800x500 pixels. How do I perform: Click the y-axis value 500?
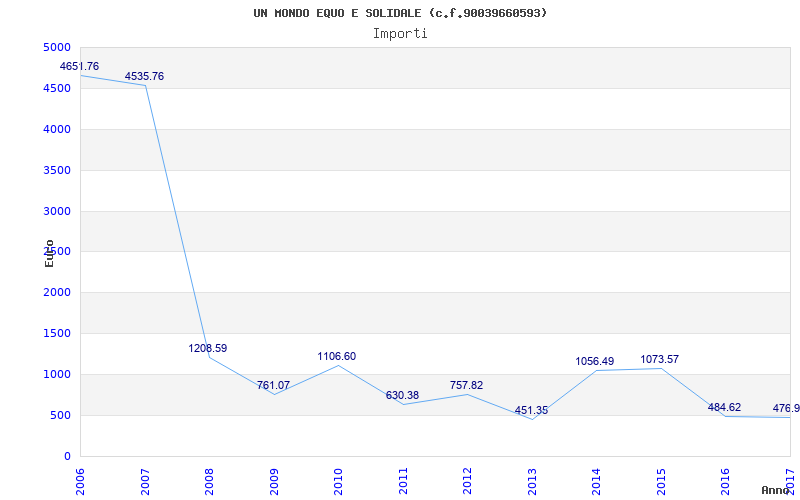click(61, 415)
